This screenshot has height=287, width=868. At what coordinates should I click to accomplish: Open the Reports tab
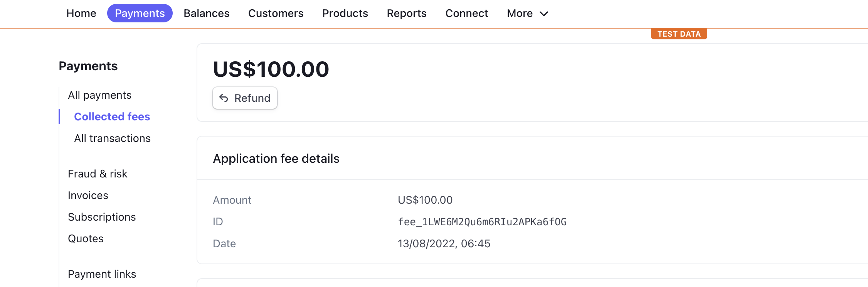pyautogui.click(x=407, y=13)
